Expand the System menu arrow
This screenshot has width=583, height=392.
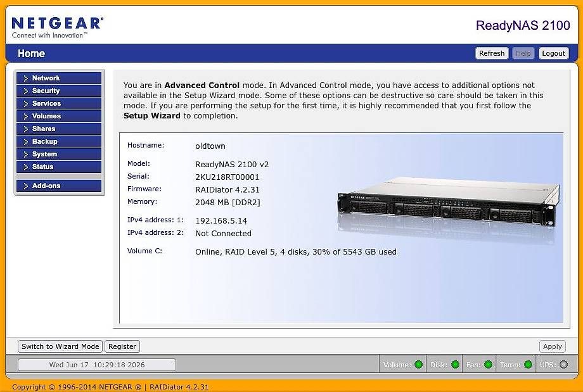25,154
